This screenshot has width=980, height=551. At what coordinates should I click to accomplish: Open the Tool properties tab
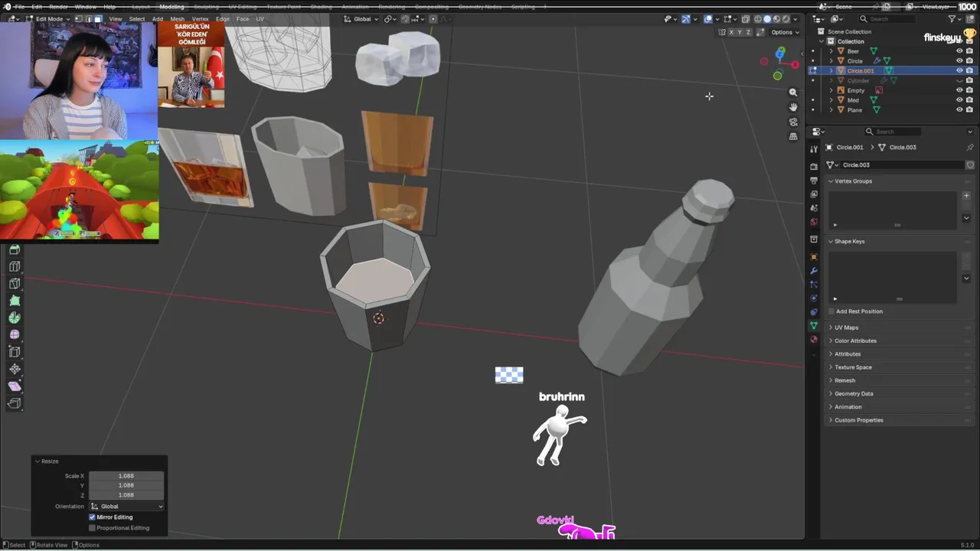(x=814, y=148)
